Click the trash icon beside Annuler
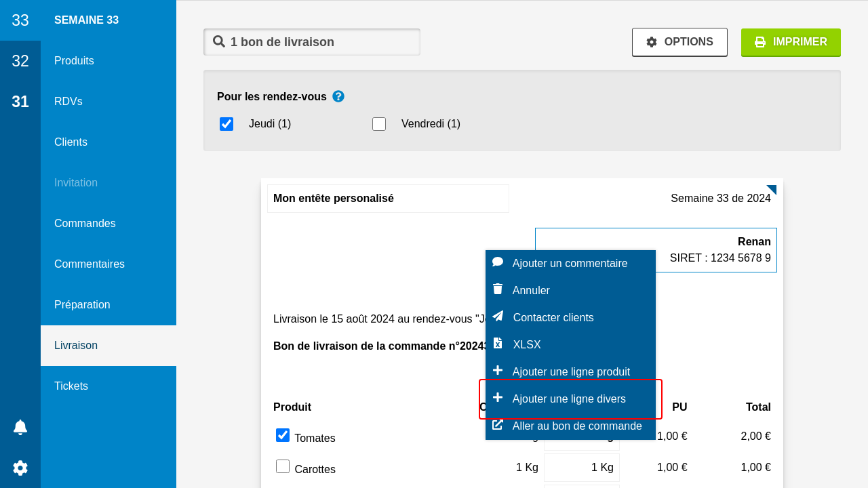The width and height of the screenshot is (868, 488). click(498, 289)
